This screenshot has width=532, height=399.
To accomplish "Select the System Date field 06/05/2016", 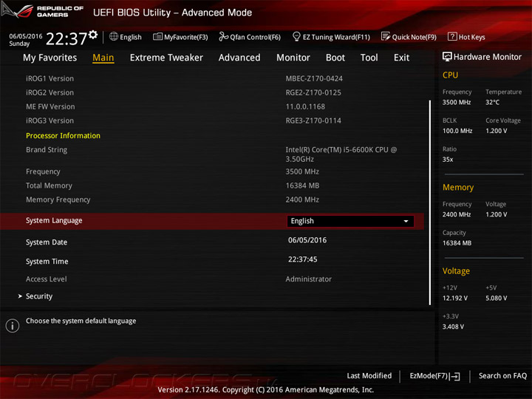I will tap(307, 240).
